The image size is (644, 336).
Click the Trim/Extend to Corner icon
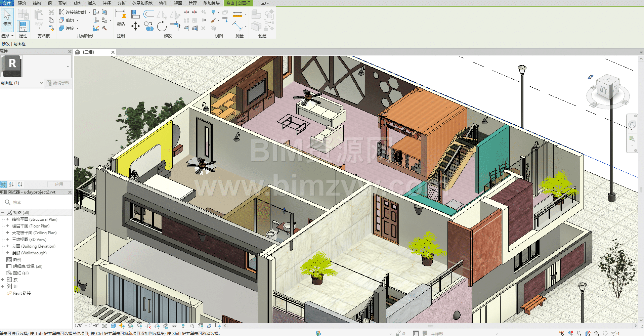coord(175,26)
